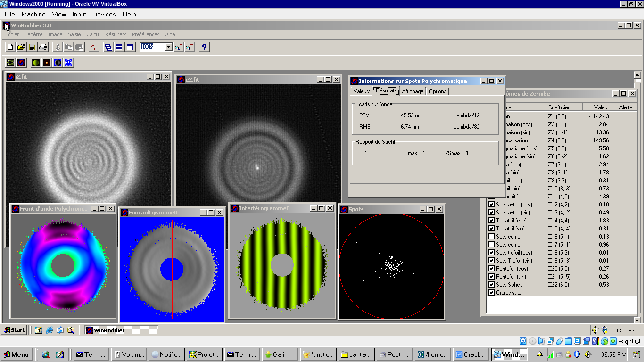Switch to the Options tab
This screenshot has width=644, height=362.
point(438,91)
